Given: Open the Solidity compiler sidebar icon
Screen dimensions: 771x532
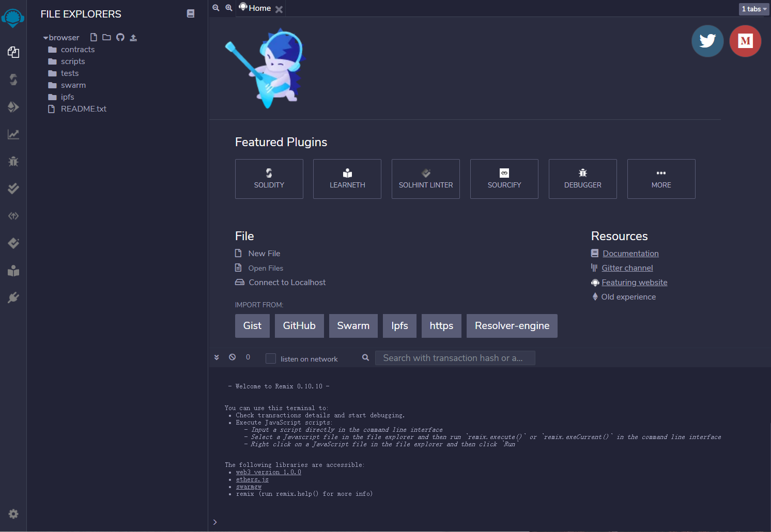Looking at the screenshot, I should (13, 80).
